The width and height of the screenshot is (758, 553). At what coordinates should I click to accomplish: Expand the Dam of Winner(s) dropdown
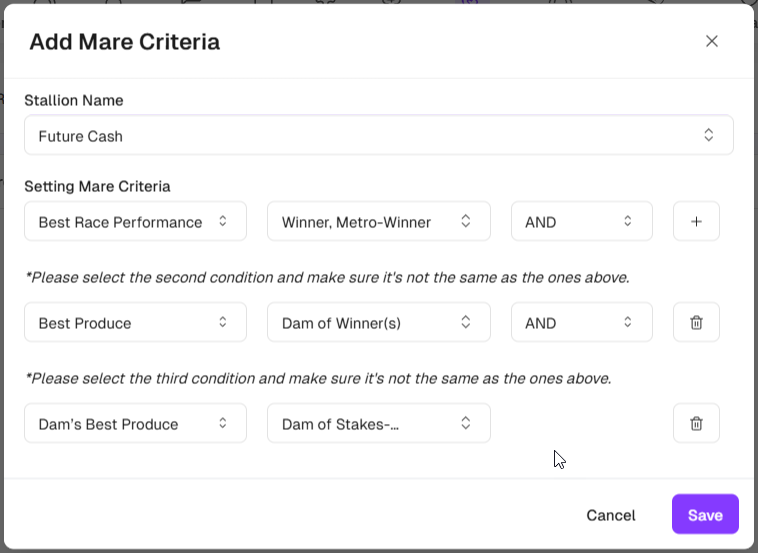point(378,323)
